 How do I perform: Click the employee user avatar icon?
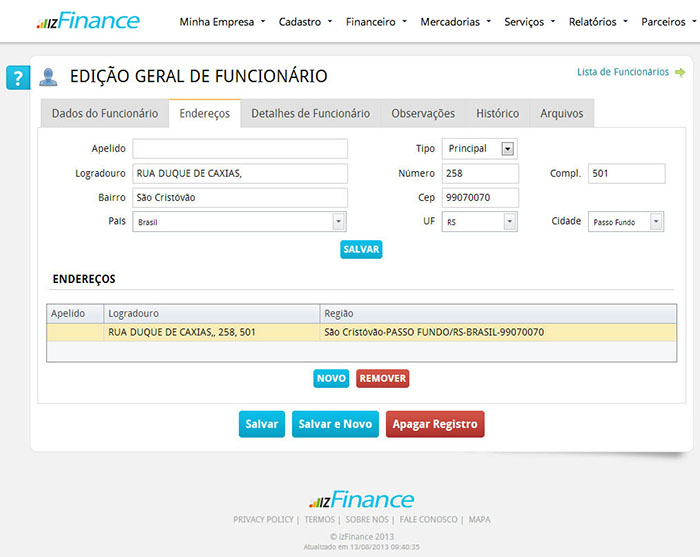click(x=47, y=77)
